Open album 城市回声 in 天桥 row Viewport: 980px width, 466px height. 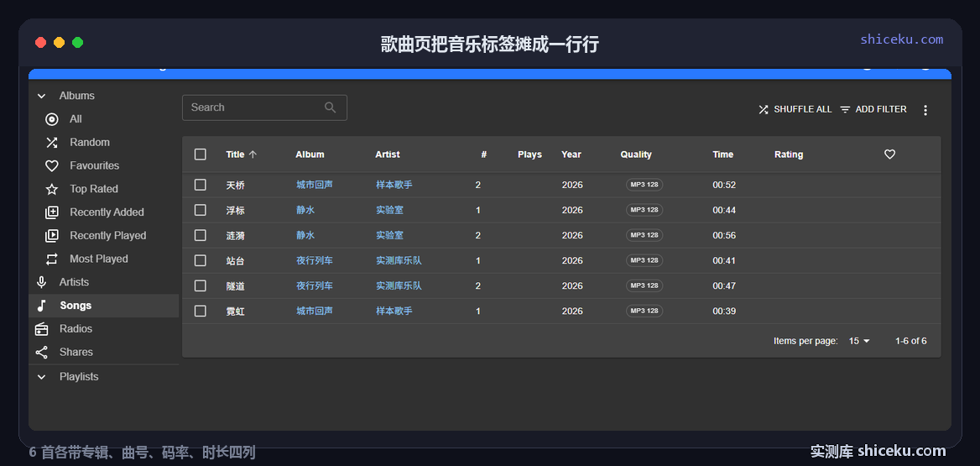click(315, 186)
